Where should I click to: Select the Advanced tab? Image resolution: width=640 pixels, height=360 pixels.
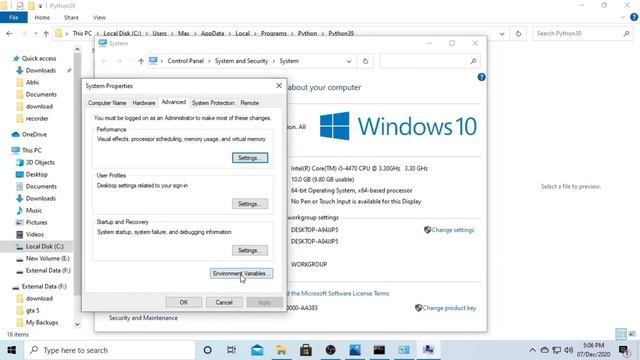pos(173,102)
